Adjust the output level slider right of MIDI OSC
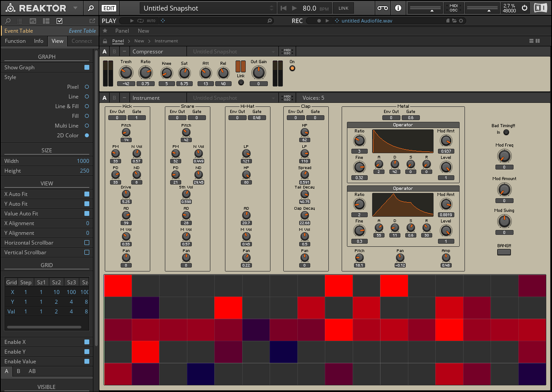552x392 pixels. coord(482,8)
